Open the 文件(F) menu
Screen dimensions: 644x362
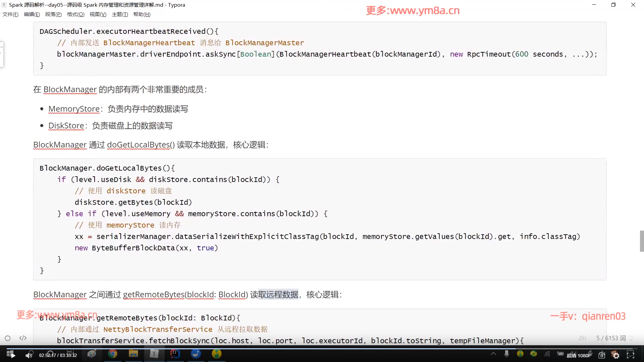[x=10, y=14]
